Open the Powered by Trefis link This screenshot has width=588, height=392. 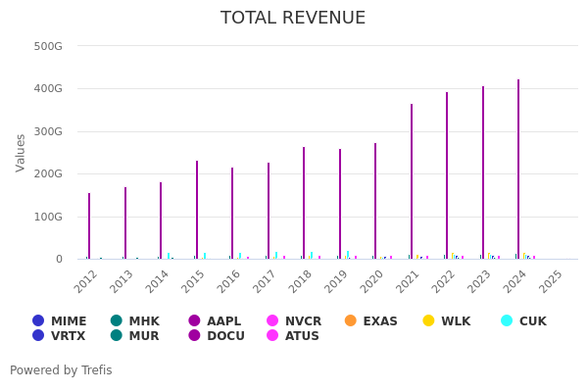point(61,370)
